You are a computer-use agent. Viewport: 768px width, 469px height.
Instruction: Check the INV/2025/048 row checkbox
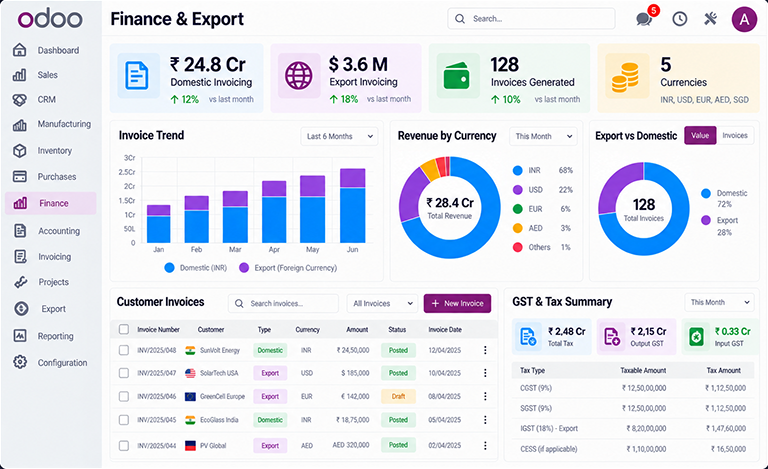pos(124,350)
